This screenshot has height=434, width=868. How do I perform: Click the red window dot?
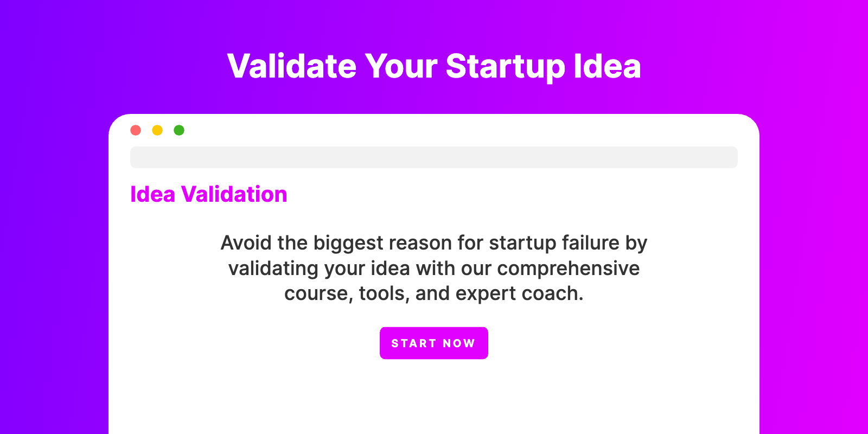(x=136, y=130)
